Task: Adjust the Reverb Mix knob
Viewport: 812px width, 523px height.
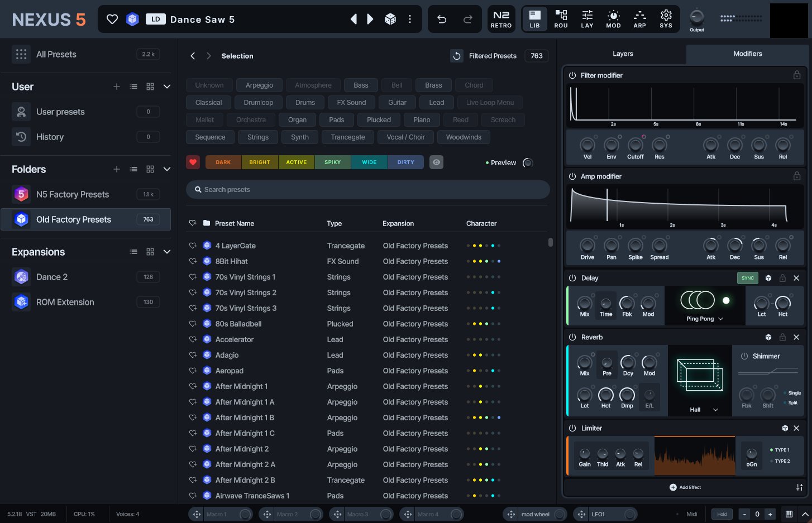Action: (x=585, y=363)
